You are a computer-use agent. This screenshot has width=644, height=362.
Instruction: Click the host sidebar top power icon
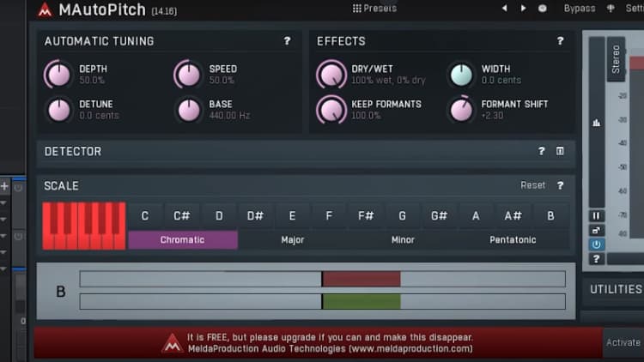pyautogui.click(x=18, y=188)
